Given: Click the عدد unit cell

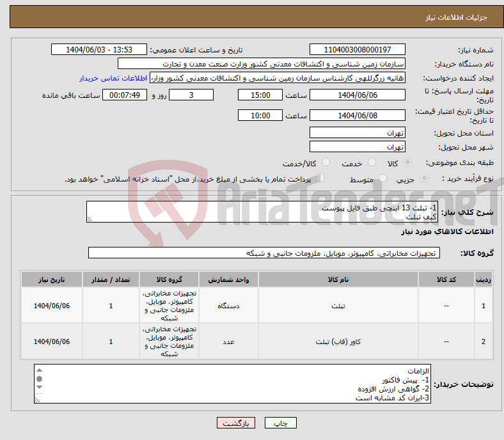Looking at the screenshot, I should click(228, 342).
